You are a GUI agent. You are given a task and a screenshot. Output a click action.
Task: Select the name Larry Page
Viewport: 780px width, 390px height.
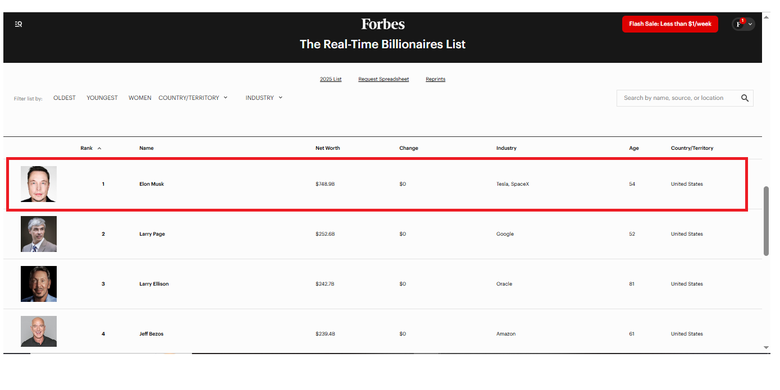152,234
